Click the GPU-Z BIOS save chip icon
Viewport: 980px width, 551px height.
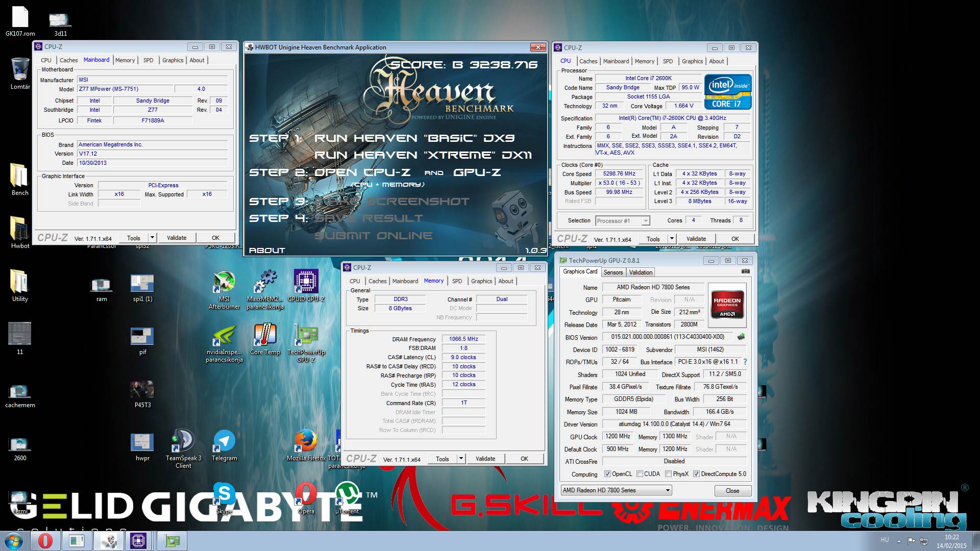[x=741, y=337]
